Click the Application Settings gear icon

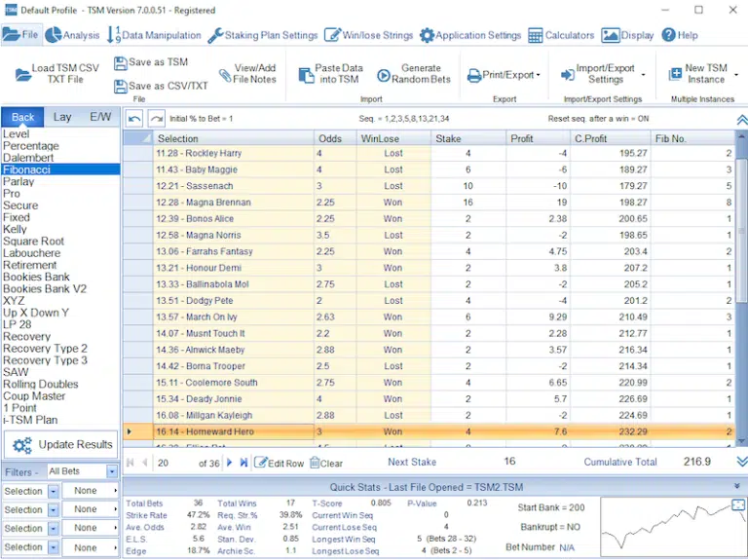427,35
